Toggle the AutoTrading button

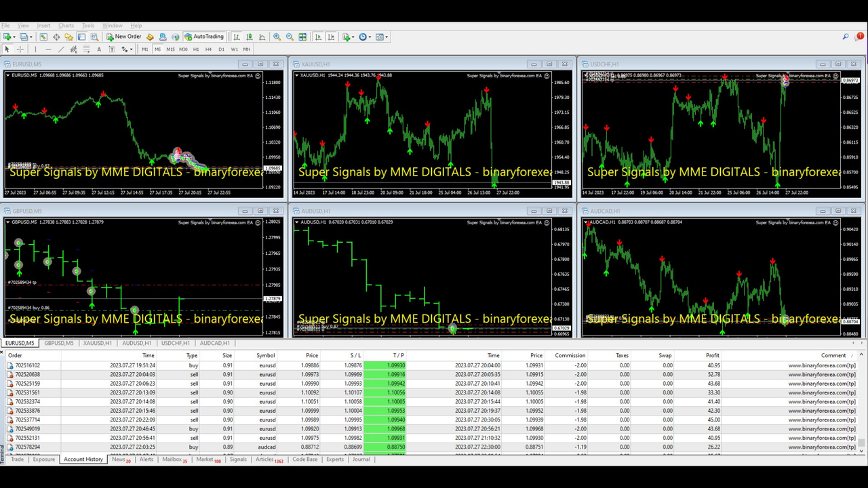tap(204, 37)
